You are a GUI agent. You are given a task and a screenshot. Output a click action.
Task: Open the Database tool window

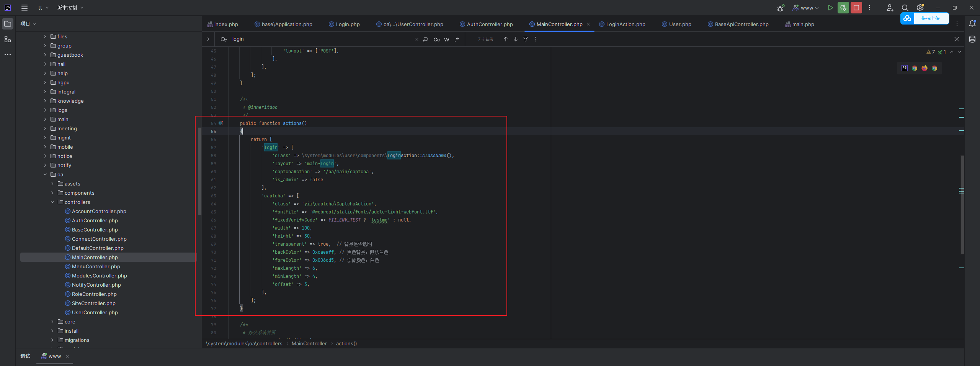pyautogui.click(x=972, y=39)
